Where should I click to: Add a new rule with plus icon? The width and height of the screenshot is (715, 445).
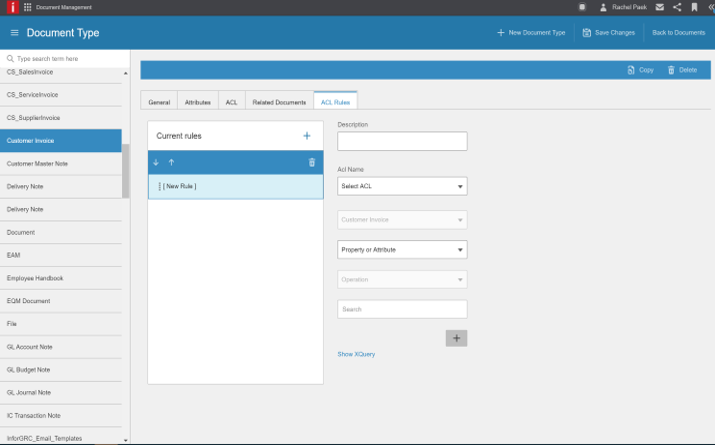307,136
